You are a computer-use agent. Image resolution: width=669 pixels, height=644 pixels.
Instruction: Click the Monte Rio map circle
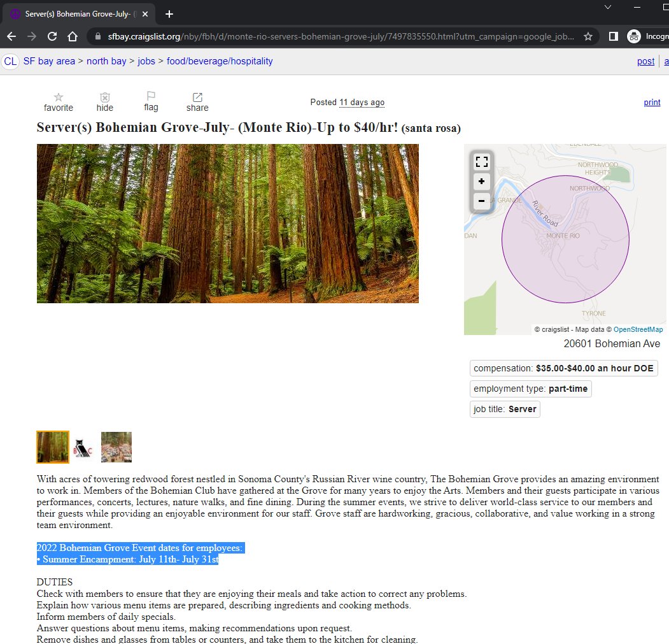[565, 239]
